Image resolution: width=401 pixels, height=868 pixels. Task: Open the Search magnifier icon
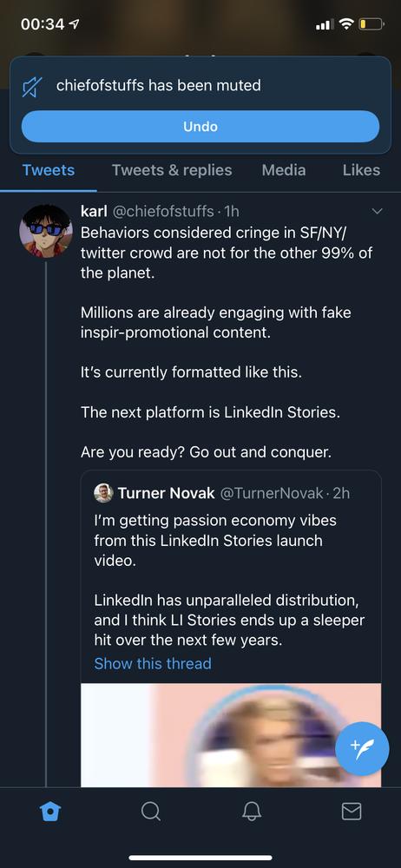pos(151,812)
